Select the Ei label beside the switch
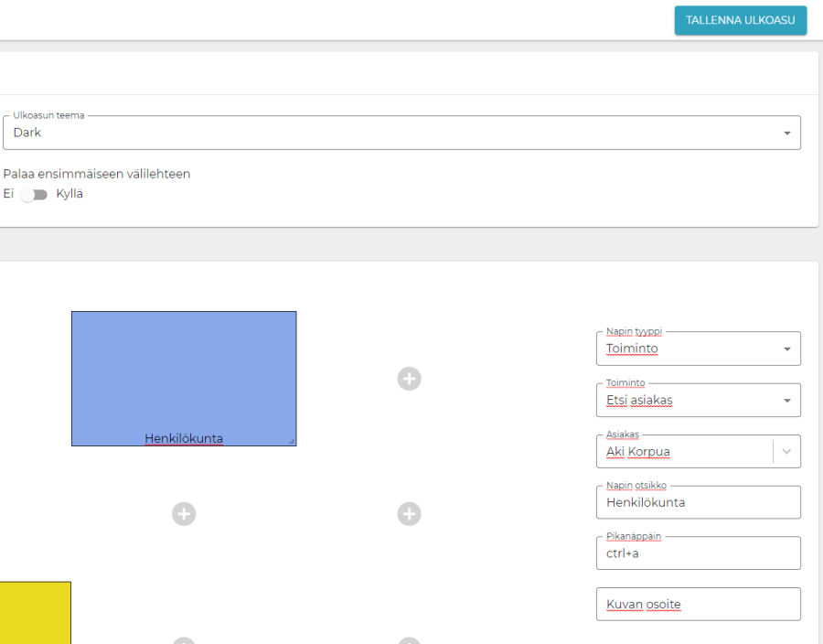823x644 pixels. pyautogui.click(x=8, y=194)
